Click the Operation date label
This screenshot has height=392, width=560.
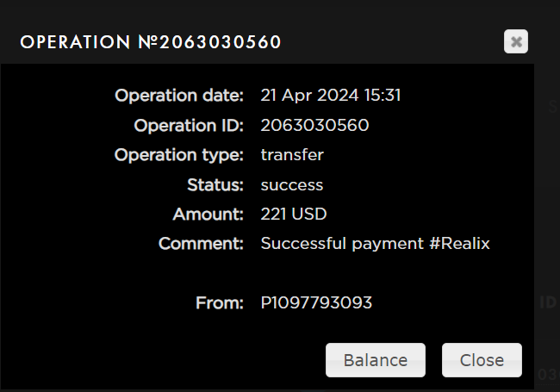click(x=179, y=96)
